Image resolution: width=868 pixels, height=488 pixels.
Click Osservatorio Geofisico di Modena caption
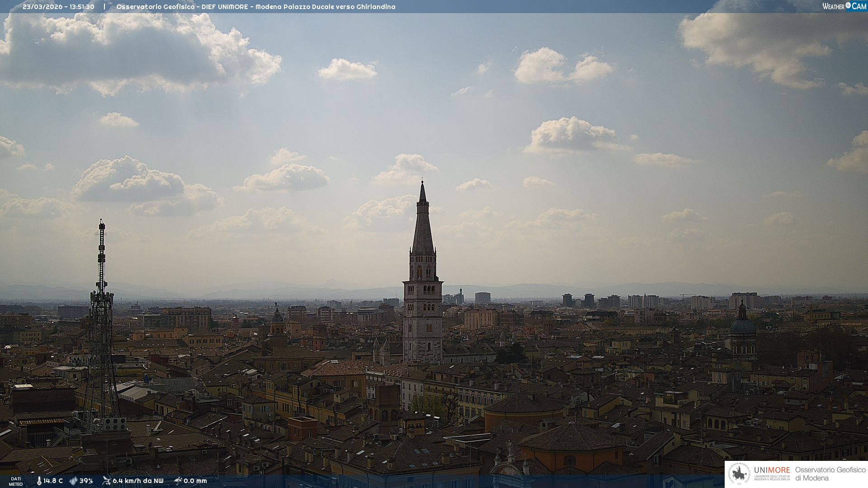(x=830, y=474)
